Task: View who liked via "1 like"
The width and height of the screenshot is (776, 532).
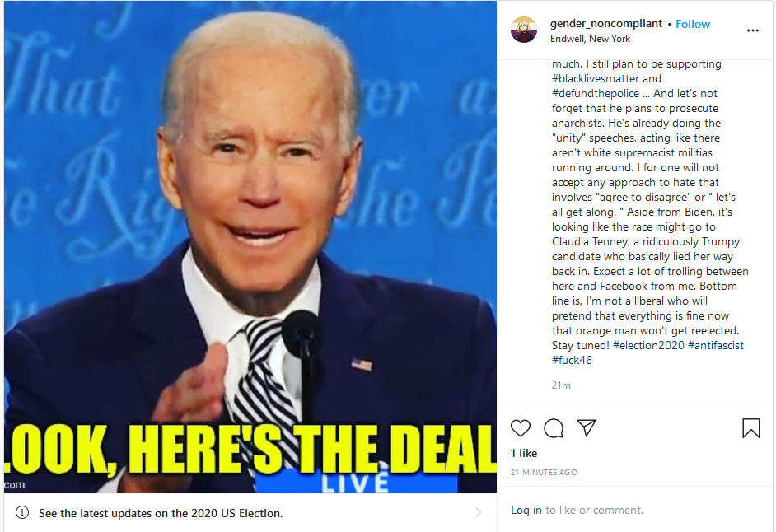Action: (524, 453)
